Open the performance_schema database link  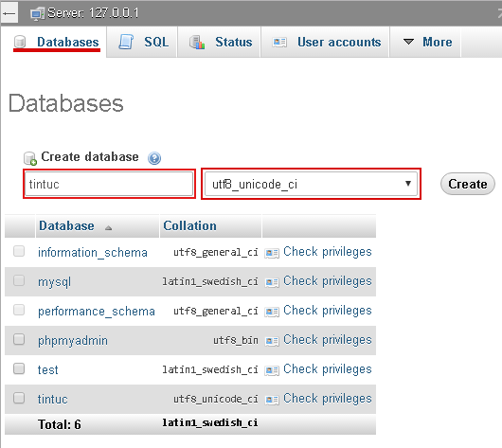(x=97, y=312)
